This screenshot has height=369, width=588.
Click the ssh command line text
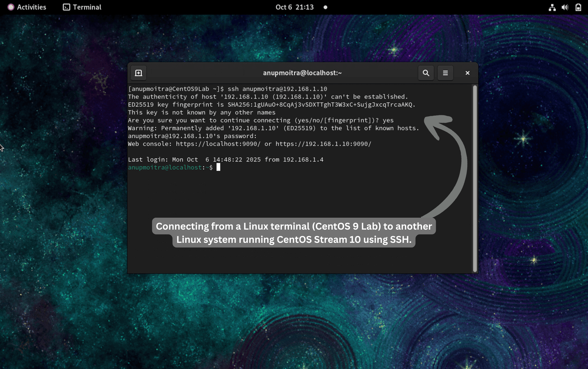pos(277,89)
